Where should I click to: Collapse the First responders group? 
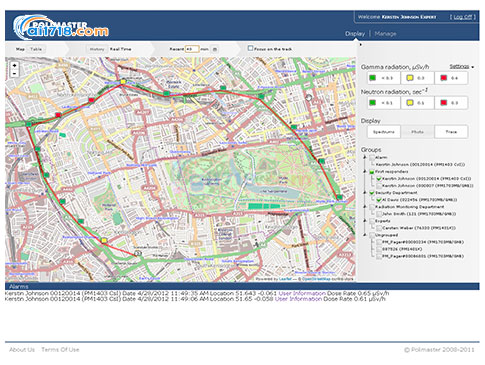tap(365, 171)
